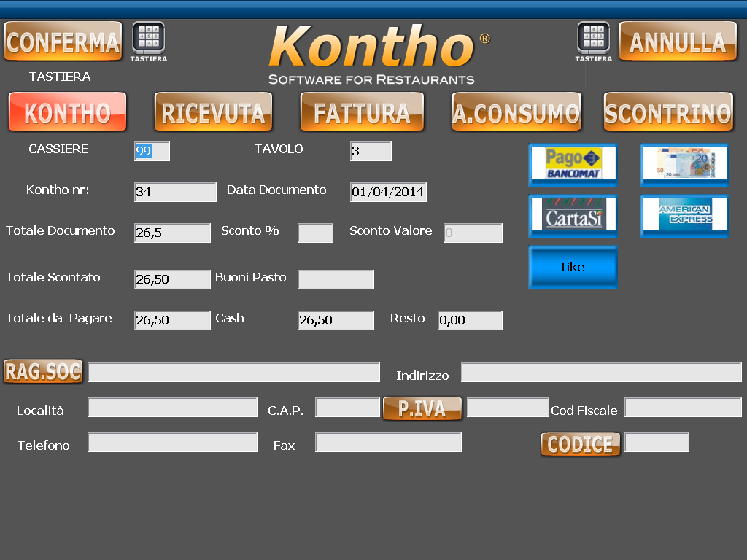Open the keypad icon beside ANNULLA
This screenshot has height=560, width=747.
pos(594,42)
